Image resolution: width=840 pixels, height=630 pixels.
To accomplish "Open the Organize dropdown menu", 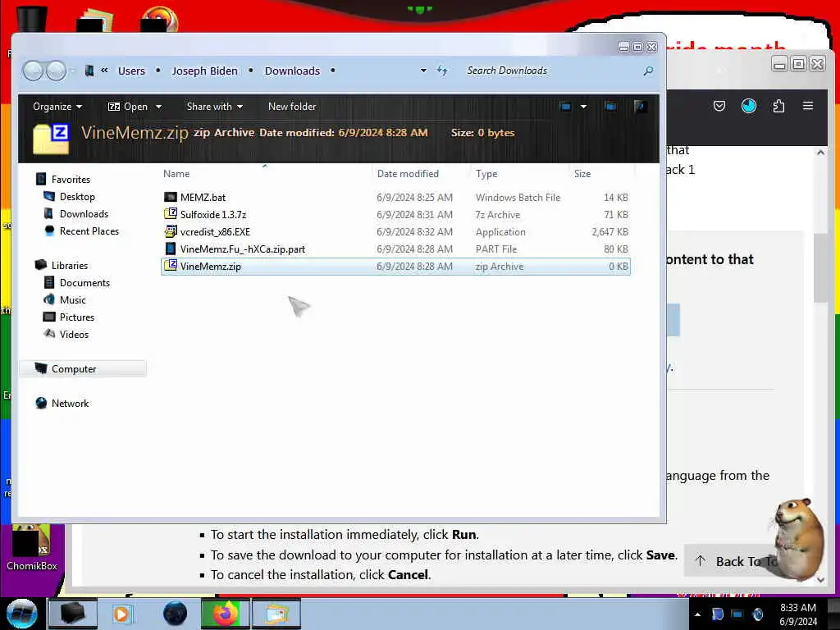I will click(x=57, y=107).
